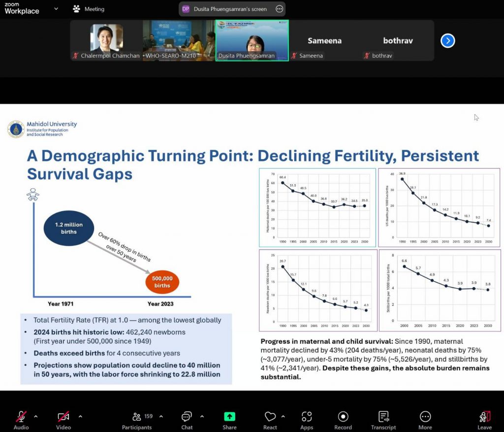Open the Participants panel icon

tap(137, 417)
